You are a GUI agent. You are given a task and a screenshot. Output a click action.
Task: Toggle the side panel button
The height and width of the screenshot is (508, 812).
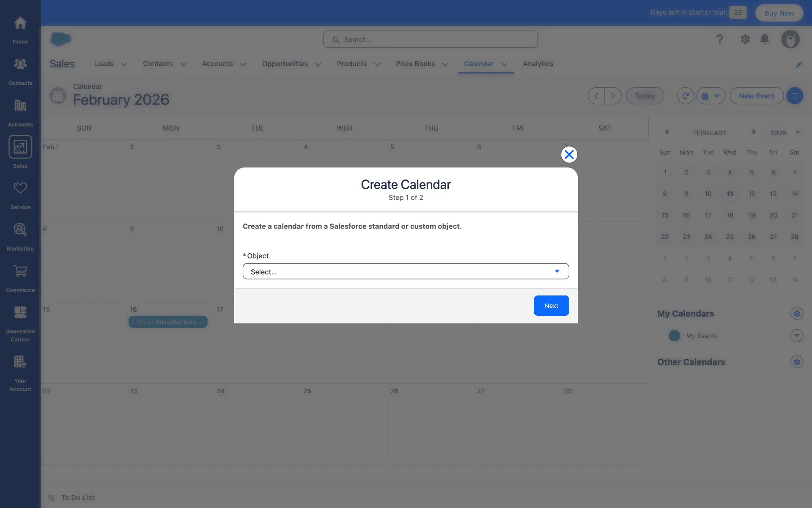(794, 96)
